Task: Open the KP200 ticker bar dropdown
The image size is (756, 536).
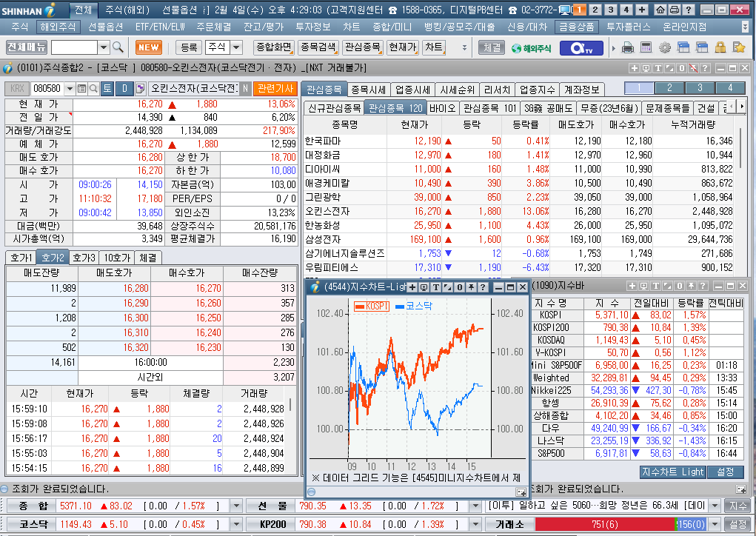Action: [475, 524]
